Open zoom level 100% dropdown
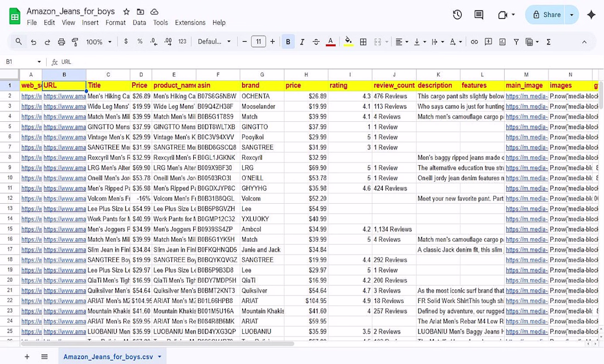The width and height of the screenshot is (604, 364). [x=99, y=42]
